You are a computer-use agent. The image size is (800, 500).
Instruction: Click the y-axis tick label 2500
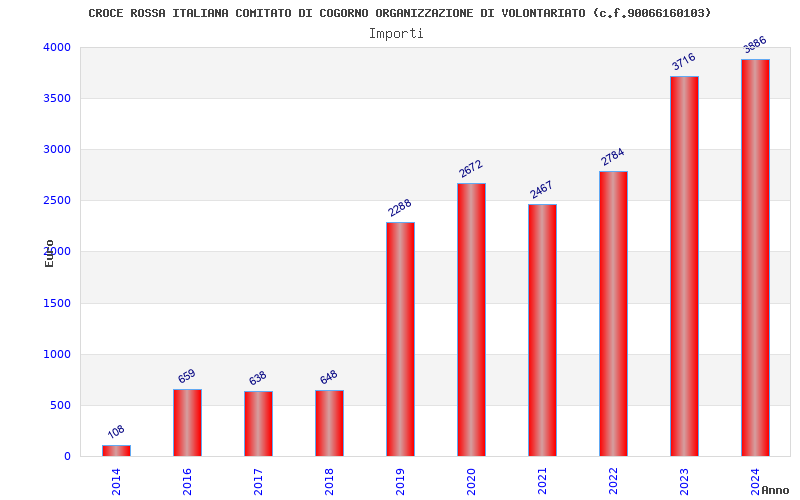(x=57, y=201)
